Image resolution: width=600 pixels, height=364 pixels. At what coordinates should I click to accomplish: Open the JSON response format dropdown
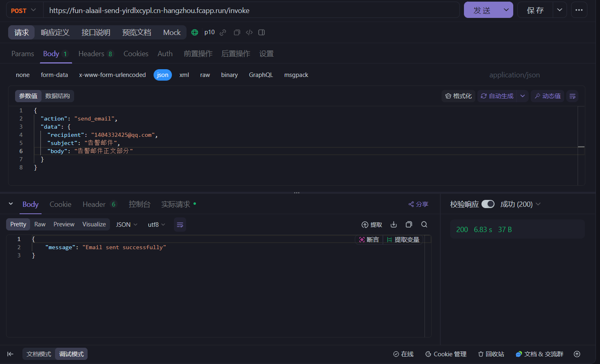coord(127,225)
